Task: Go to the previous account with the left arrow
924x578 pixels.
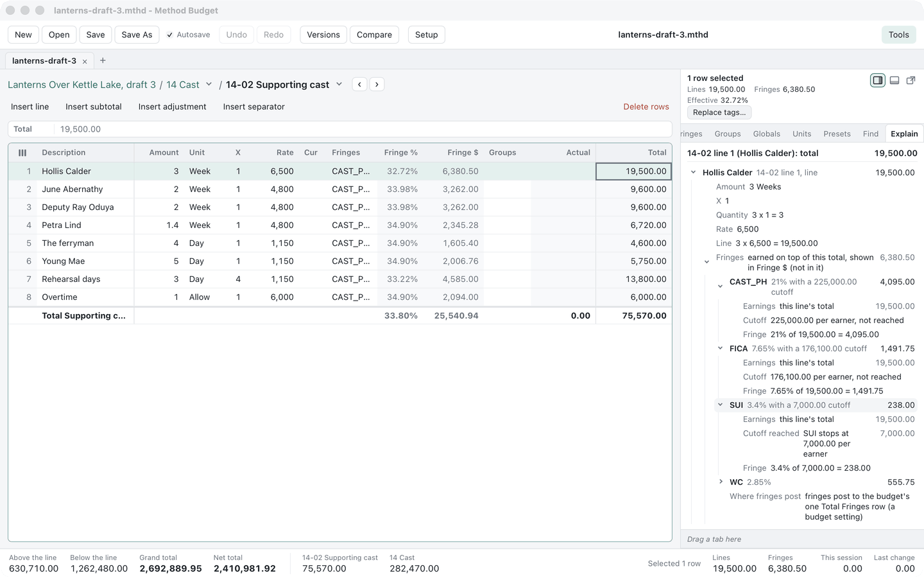Action: [x=360, y=84]
